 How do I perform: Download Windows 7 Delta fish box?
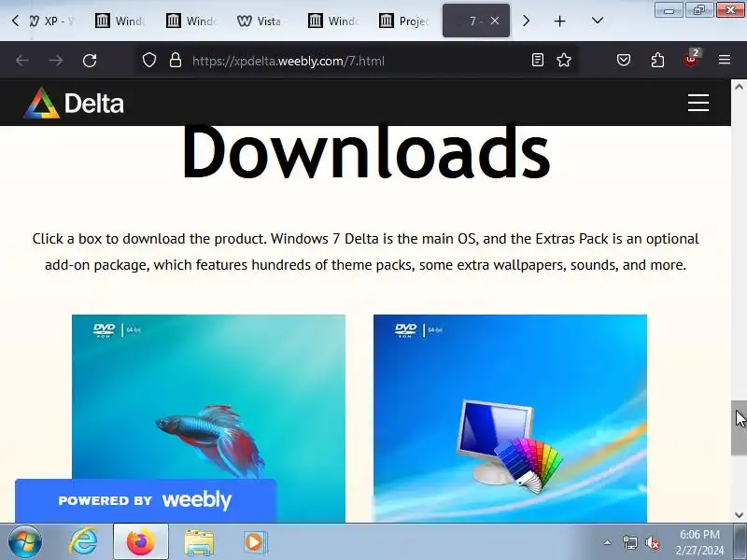(208, 418)
